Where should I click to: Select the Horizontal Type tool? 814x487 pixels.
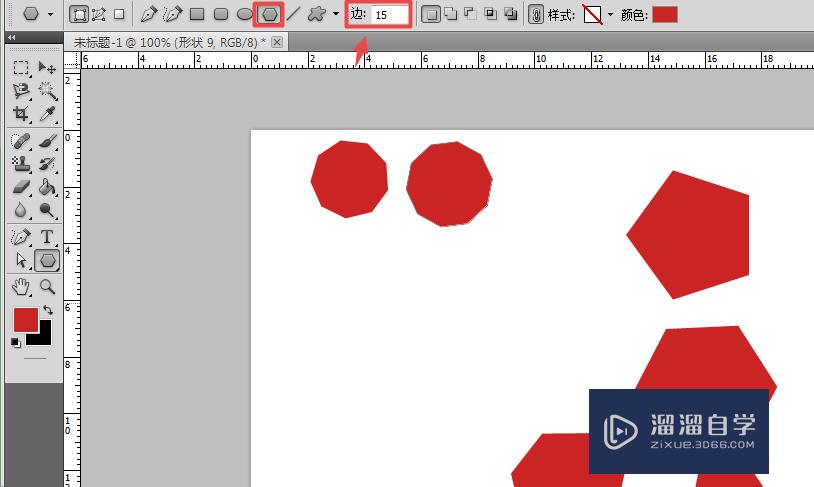click(x=47, y=237)
